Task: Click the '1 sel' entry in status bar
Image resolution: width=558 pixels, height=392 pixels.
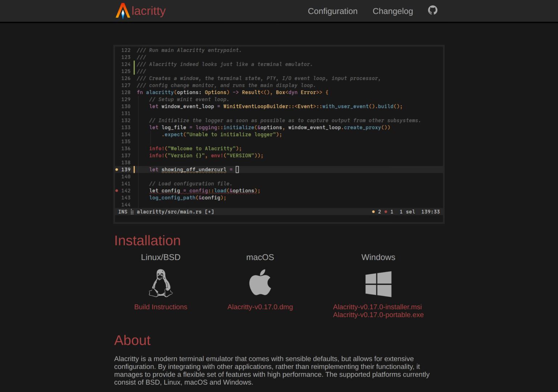Action: click(x=407, y=212)
